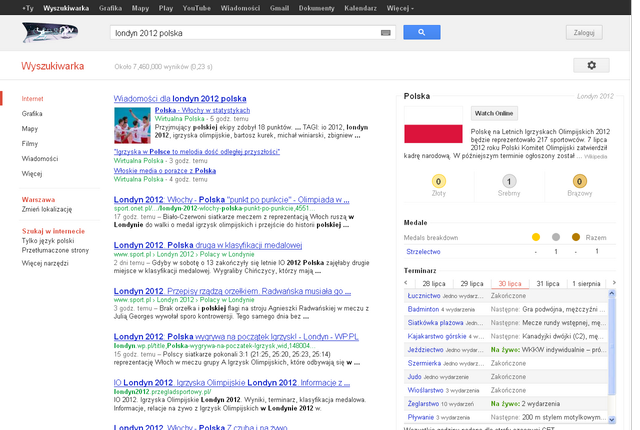Viewport: 640px width, 430px height.
Task: Show earlier dates in Terminarz
Action: pos(406,282)
